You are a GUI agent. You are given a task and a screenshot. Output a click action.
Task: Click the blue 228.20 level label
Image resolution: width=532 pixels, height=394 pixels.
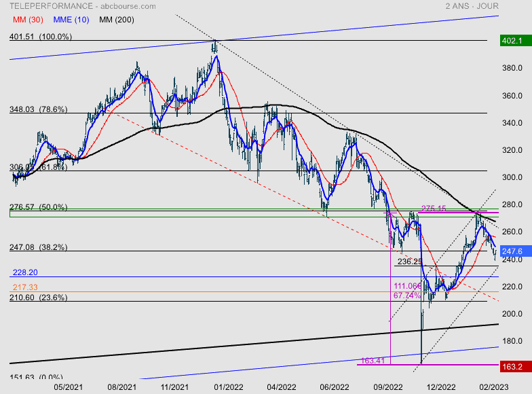pyautogui.click(x=25, y=272)
